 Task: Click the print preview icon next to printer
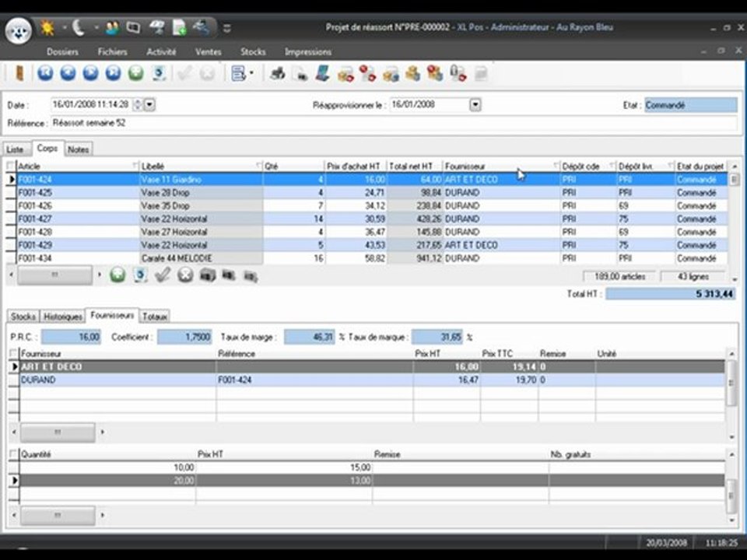300,74
